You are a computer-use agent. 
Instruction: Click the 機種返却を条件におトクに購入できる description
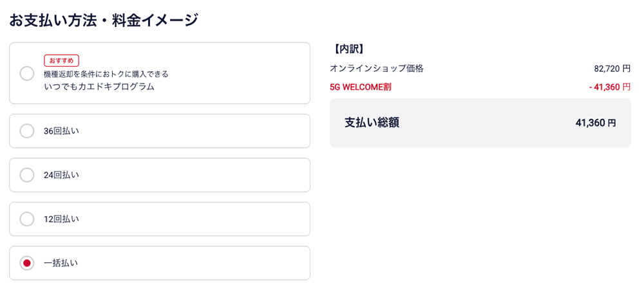pos(106,74)
